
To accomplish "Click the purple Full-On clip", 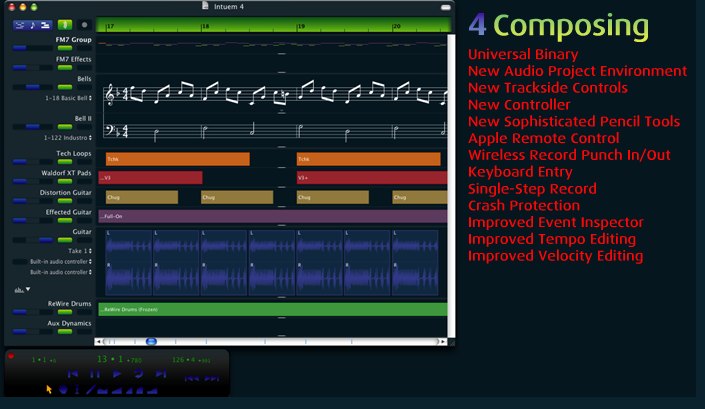I will [272, 216].
